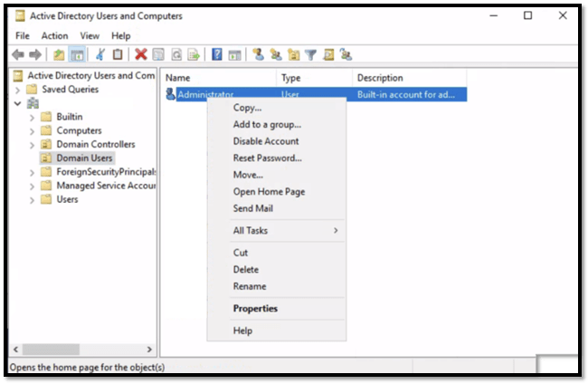Viewport: 588px width, 384px height.
Task: Collapse the domain node chevron
Action: coord(17,103)
